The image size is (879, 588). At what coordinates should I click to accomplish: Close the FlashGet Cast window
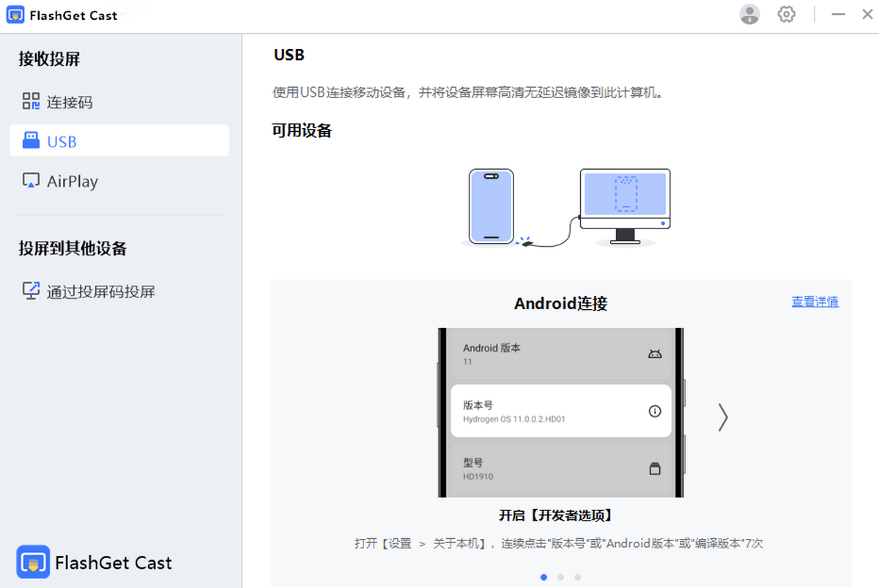pos(867,14)
